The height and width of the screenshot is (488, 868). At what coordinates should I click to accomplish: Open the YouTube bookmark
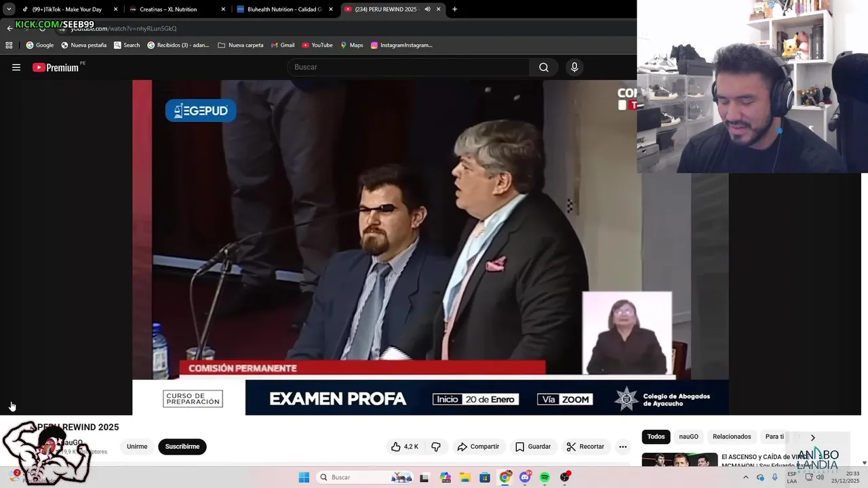[x=317, y=45]
